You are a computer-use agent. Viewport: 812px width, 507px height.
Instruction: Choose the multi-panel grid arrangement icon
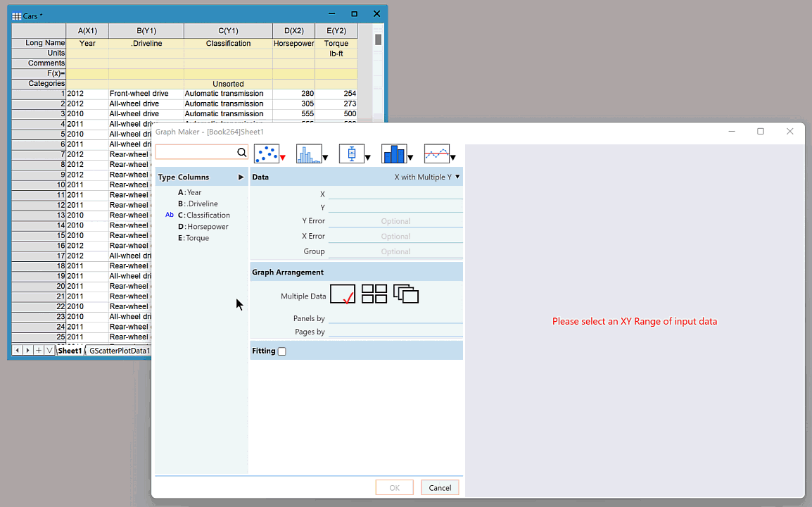coord(374,294)
